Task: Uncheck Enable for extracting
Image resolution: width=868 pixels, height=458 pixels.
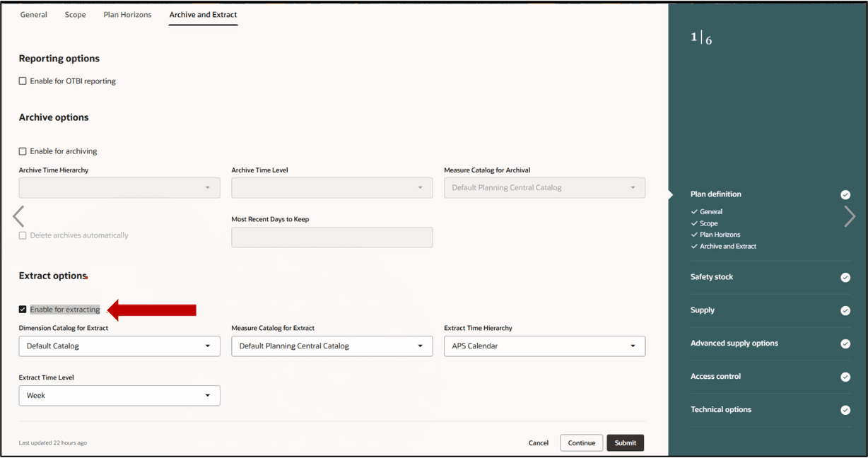Action: (23, 309)
